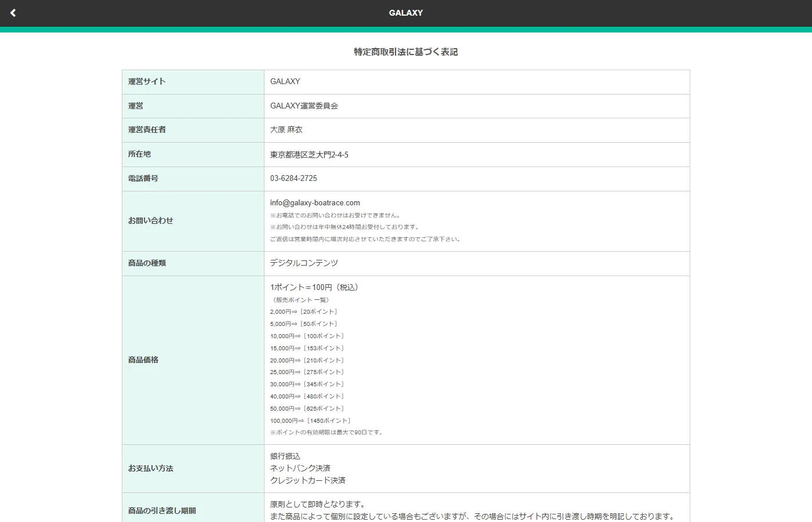Viewport: 812px width, 522px height.
Task: Click the お支払い方法 row label
Action: coord(151,469)
